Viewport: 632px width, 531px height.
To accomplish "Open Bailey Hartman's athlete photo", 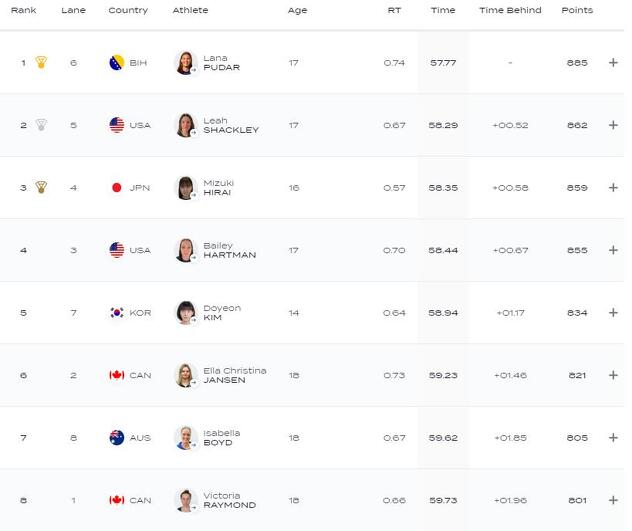I will [185, 250].
